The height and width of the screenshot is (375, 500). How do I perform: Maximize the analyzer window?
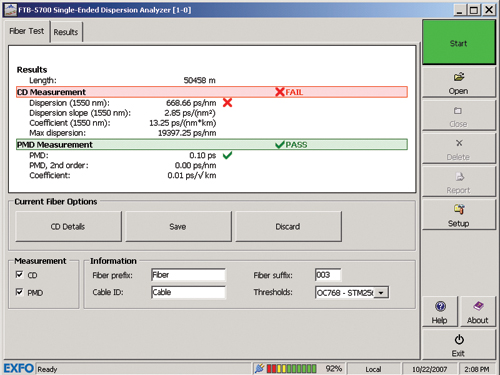pyautogui.click(x=474, y=10)
